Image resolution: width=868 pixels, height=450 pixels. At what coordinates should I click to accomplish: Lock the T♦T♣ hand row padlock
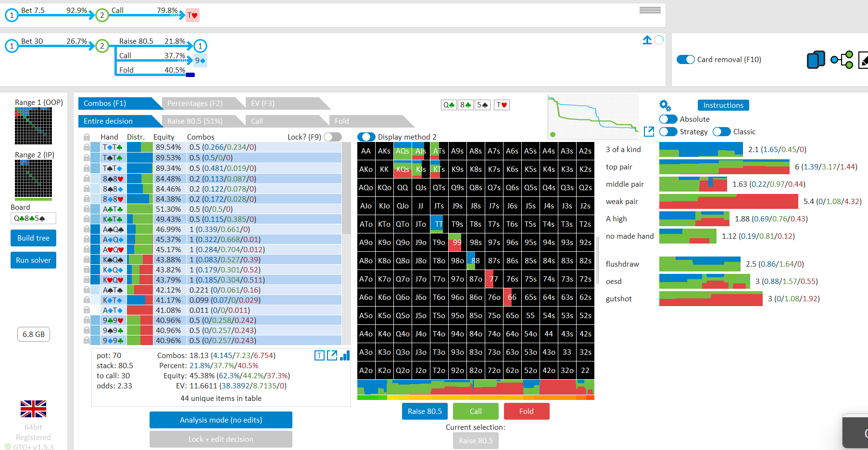[87, 147]
